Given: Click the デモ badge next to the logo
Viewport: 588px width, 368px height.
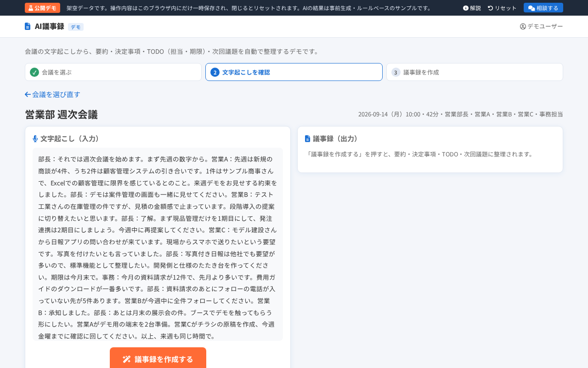Looking at the screenshot, I should 76,27.
